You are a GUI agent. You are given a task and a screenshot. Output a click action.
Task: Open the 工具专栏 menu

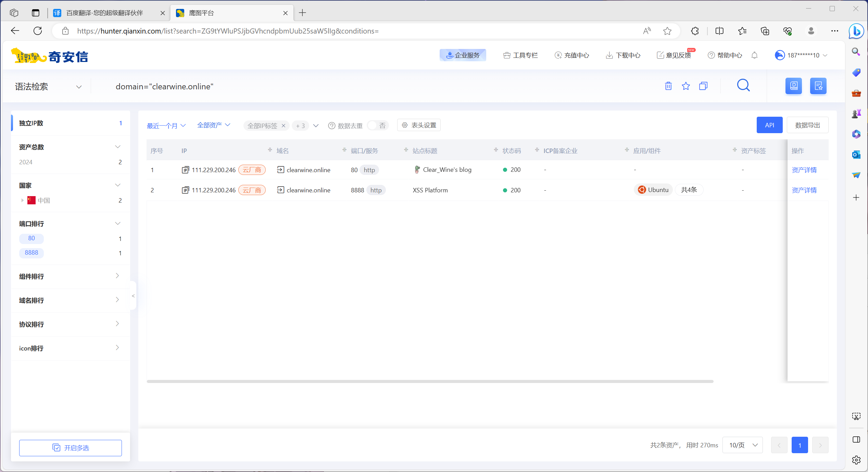tap(520, 55)
